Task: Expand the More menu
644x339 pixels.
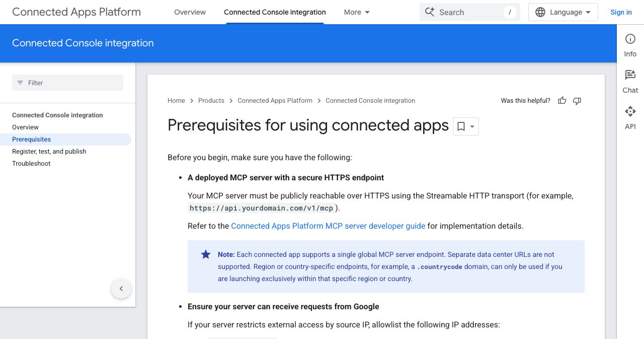Action: pyautogui.click(x=357, y=12)
